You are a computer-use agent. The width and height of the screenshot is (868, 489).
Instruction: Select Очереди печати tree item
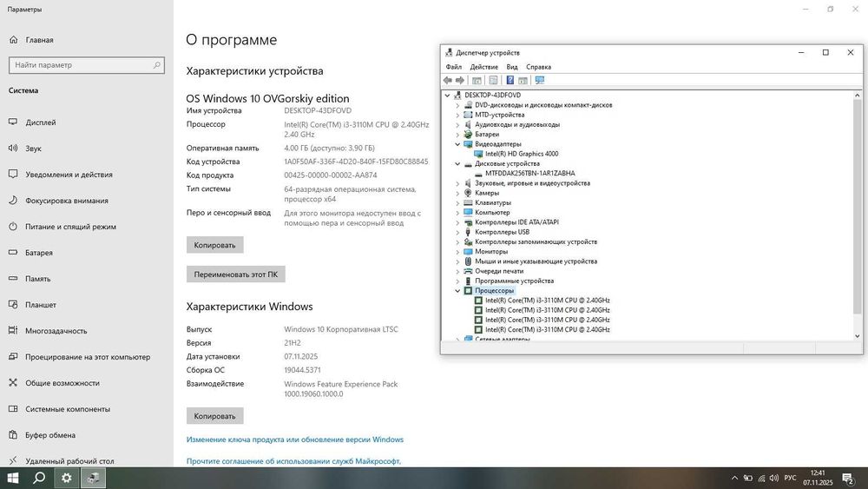[499, 271]
